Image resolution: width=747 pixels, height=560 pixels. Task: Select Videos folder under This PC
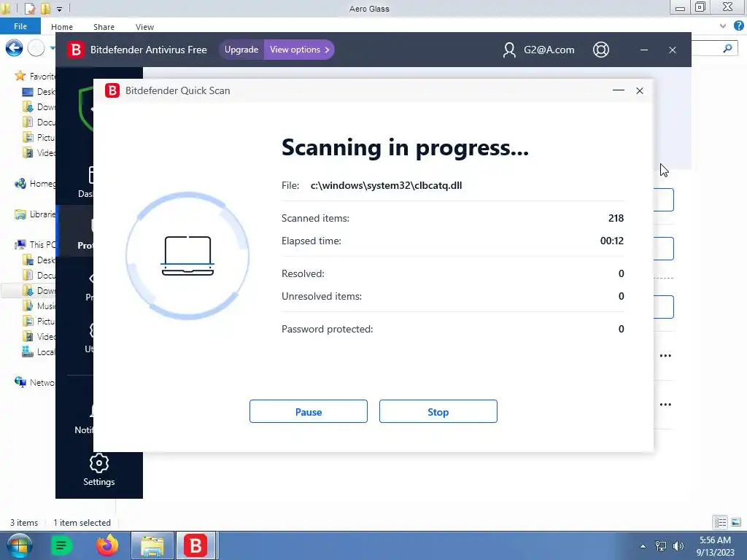click(x=39, y=337)
